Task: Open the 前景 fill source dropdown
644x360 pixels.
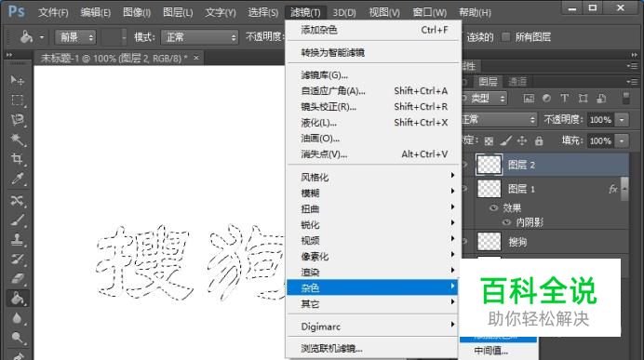Action: tap(75, 37)
